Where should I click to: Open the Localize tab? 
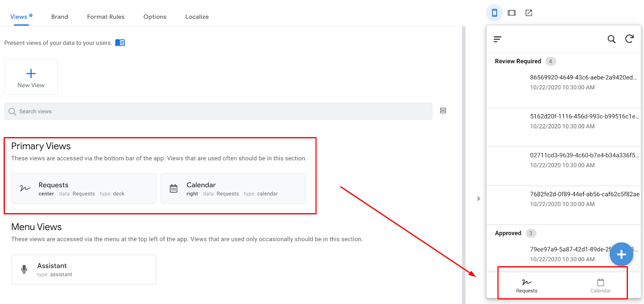[x=197, y=17]
